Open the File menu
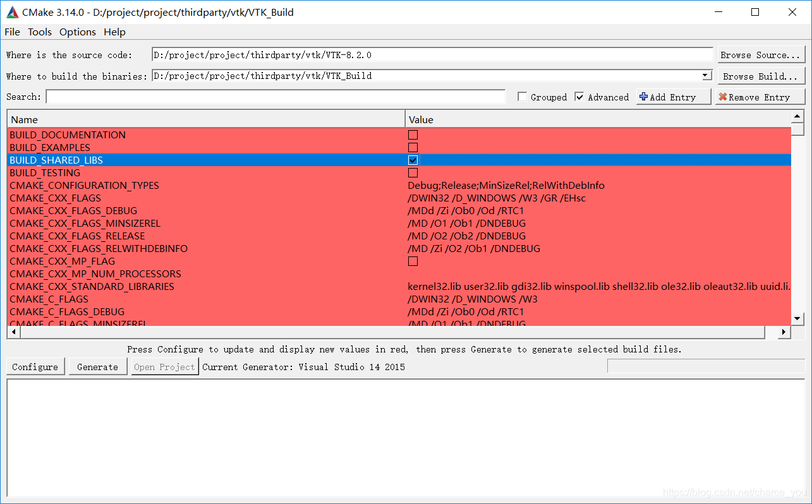 [x=12, y=32]
